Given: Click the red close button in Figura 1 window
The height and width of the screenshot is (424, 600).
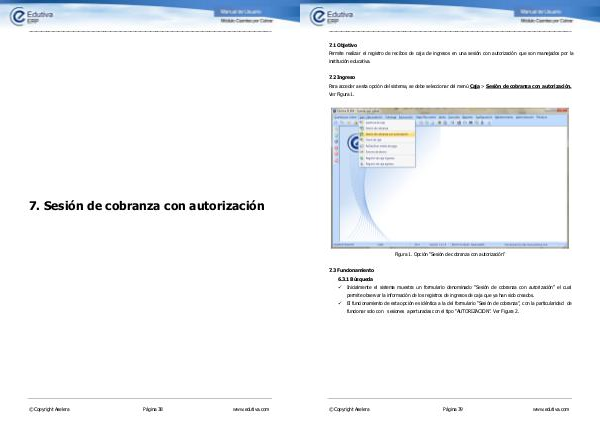Looking at the screenshot, I should 562,111.
